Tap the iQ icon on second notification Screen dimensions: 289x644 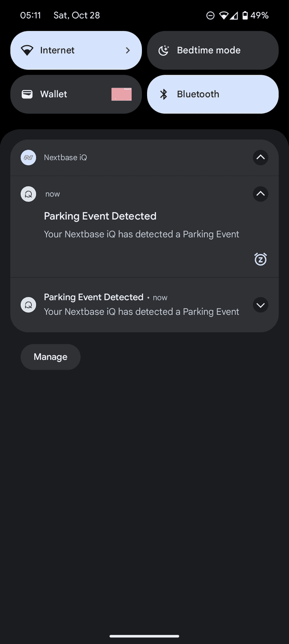pos(28,305)
